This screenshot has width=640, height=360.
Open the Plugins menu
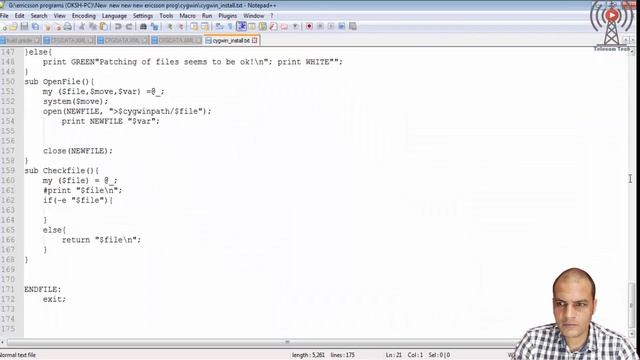click(x=228, y=16)
